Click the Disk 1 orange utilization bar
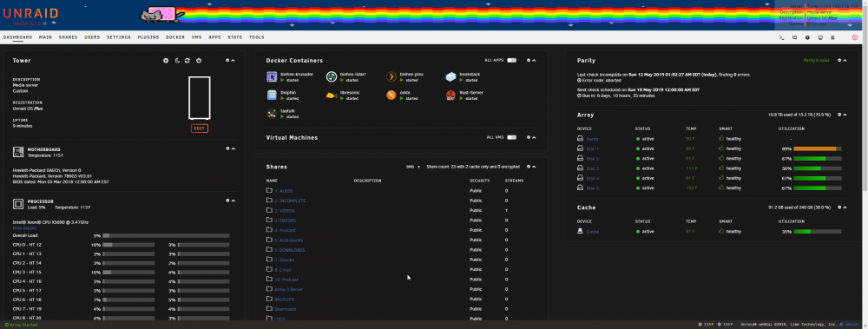This screenshot has width=868, height=329. click(x=818, y=148)
